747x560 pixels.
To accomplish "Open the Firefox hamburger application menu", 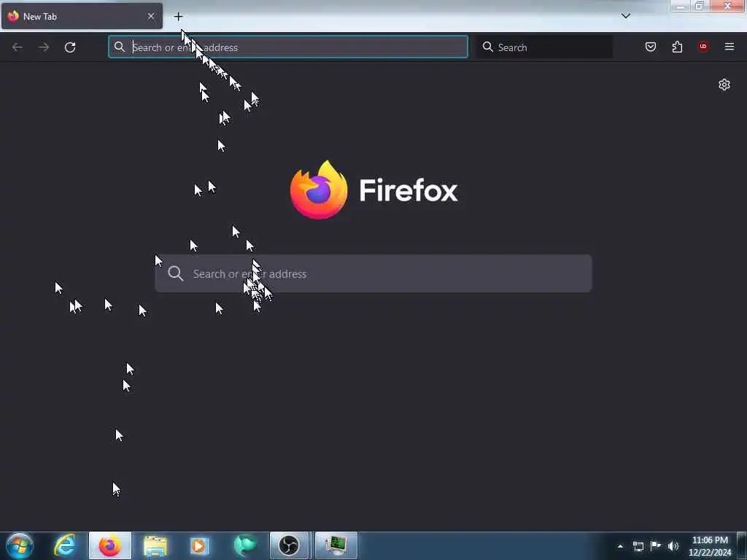I will pos(729,47).
